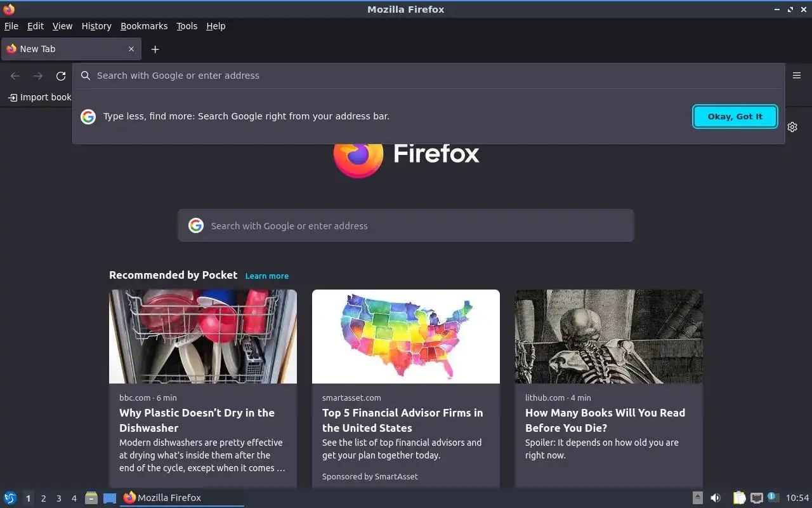Open the Help menu
The width and height of the screenshot is (812, 508).
(x=216, y=26)
